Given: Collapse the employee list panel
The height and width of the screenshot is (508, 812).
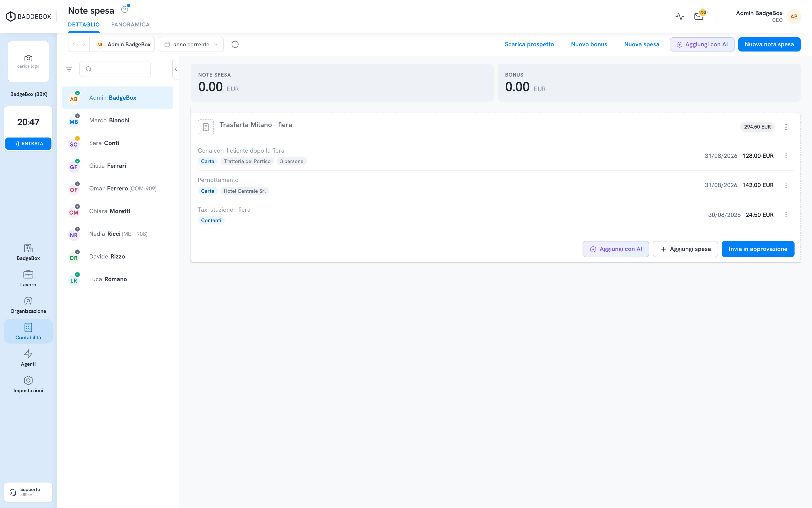Looking at the screenshot, I should [175, 69].
